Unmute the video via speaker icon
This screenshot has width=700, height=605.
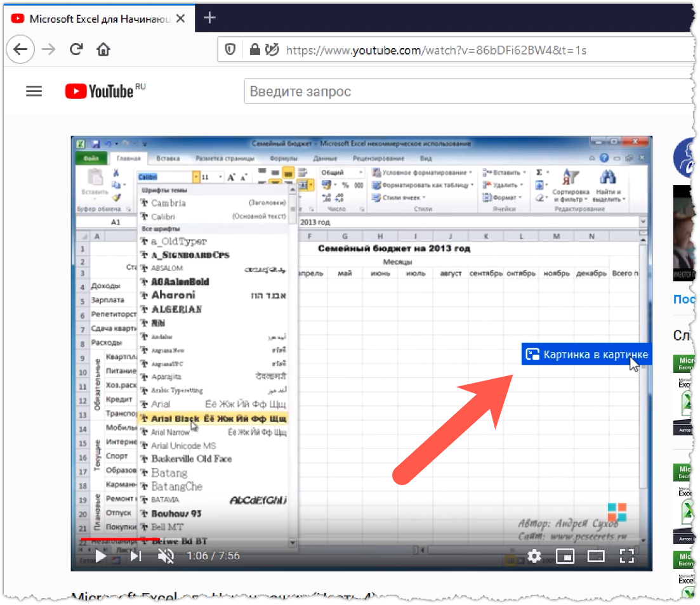click(166, 556)
